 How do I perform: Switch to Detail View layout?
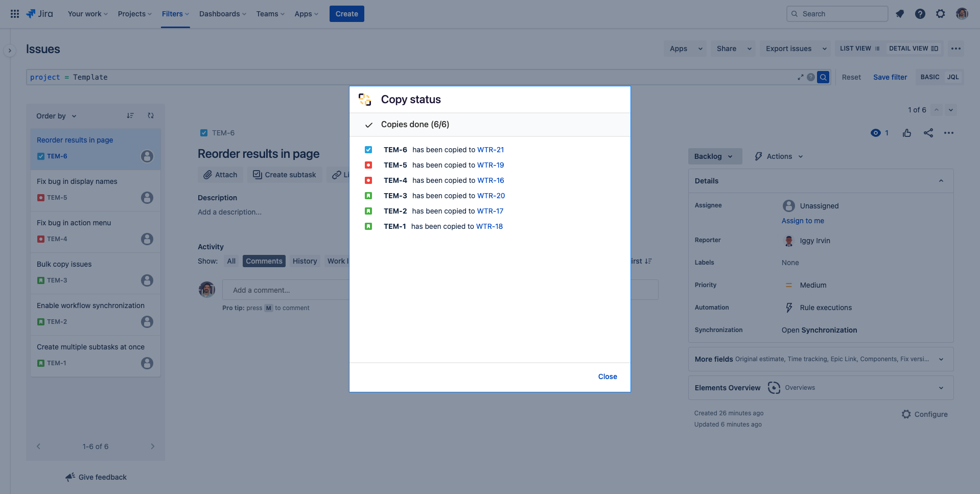[x=913, y=49]
